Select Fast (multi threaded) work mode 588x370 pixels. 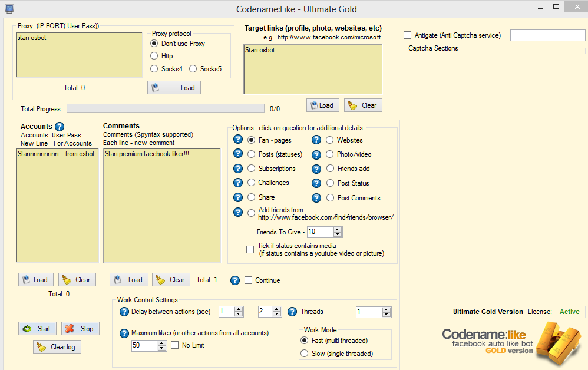pos(305,341)
